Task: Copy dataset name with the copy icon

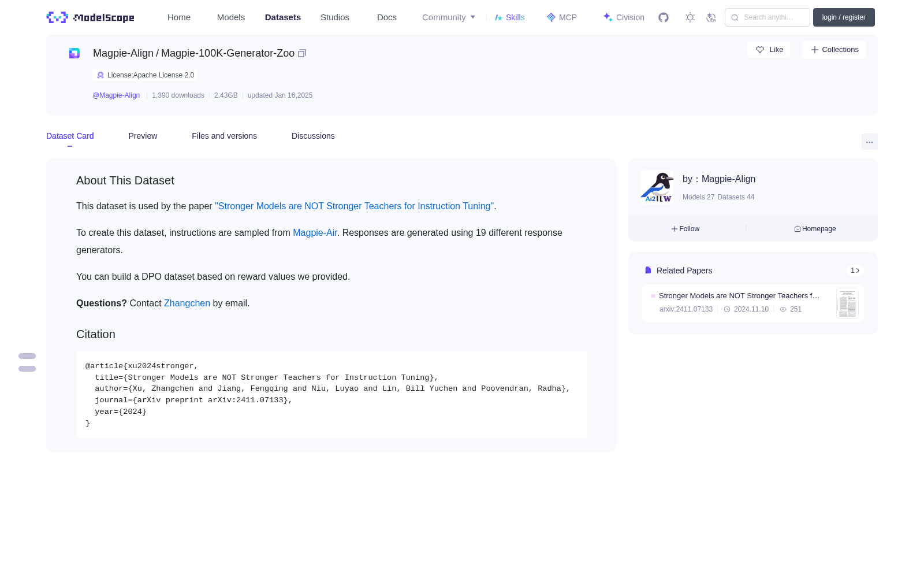Action: [302, 53]
